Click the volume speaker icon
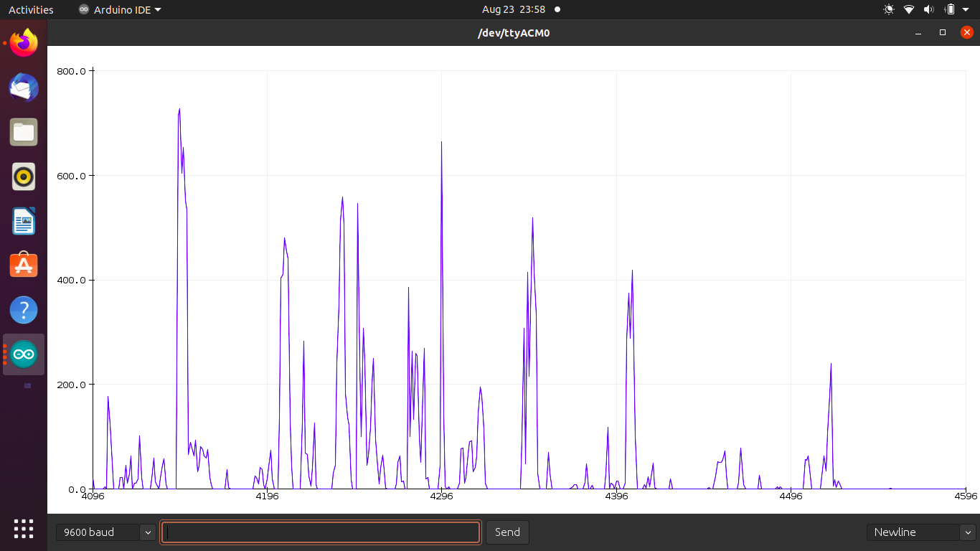This screenshot has height=551, width=980. 928,10
